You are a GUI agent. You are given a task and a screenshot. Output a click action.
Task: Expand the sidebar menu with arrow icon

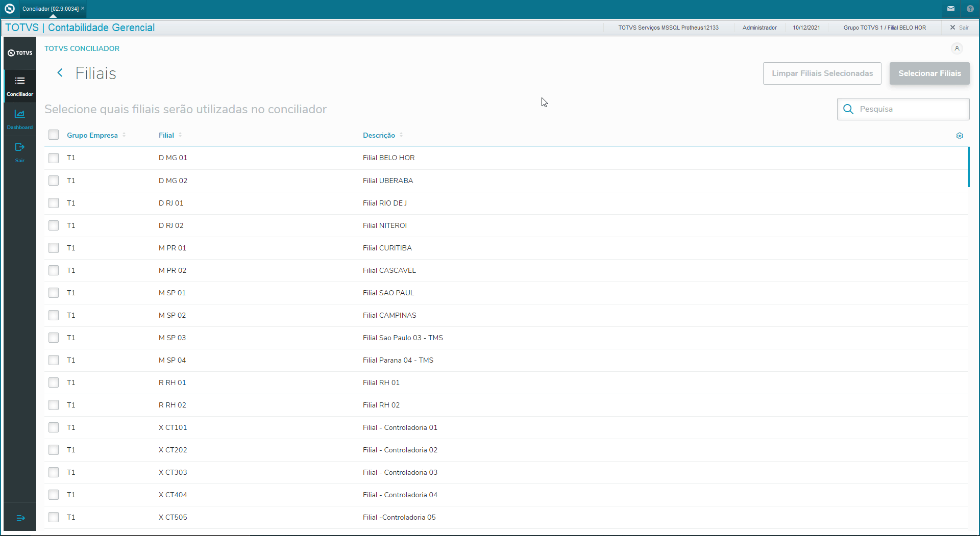(20, 518)
